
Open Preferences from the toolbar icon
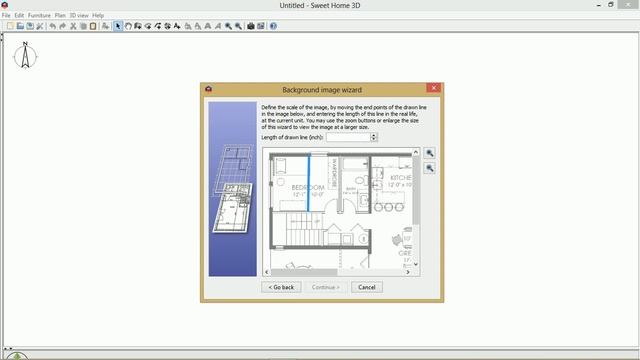click(40, 26)
